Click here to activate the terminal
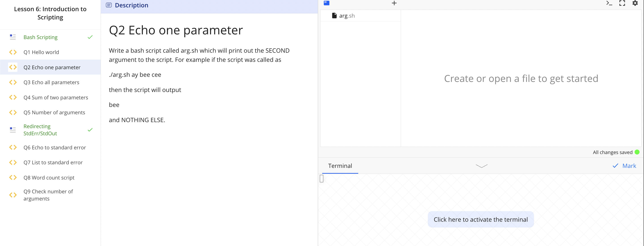 (481, 219)
